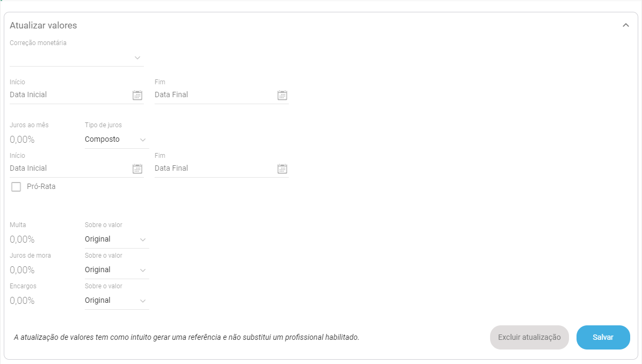Click the Juros ao mês percentage field

tap(42, 140)
